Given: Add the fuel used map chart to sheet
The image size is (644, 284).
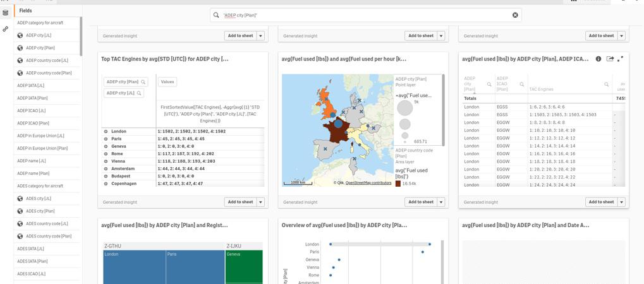Looking at the screenshot, I should pos(421,202).
